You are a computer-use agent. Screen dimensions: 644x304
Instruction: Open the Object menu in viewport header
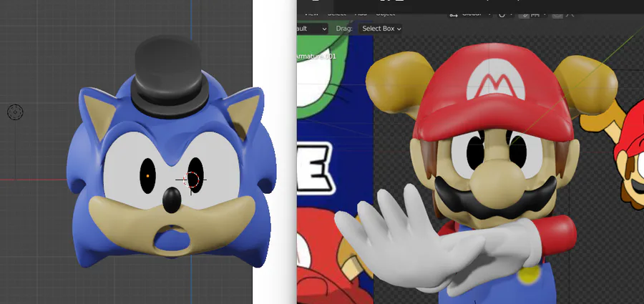[385, 14]
